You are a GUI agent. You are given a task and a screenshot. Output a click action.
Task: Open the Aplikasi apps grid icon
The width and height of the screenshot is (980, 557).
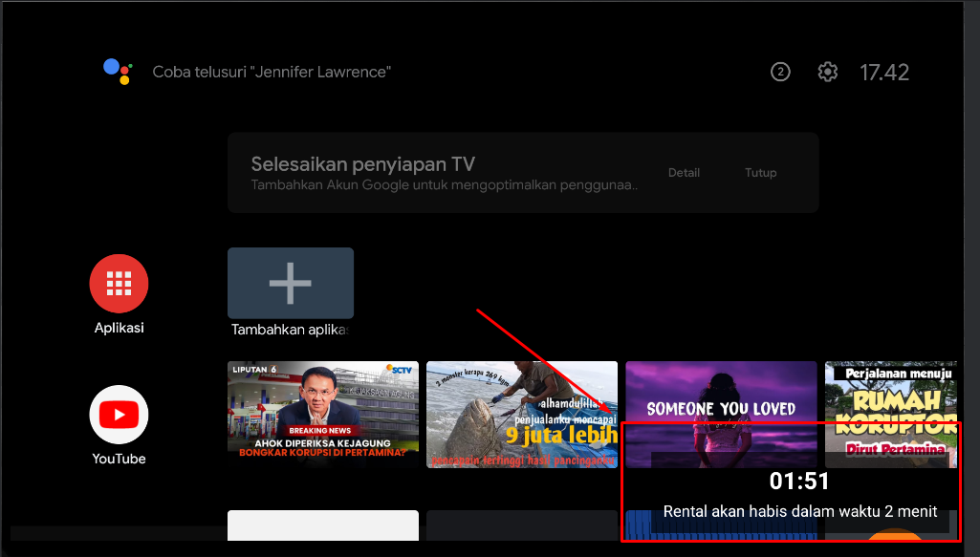click(x=119, y=283)
